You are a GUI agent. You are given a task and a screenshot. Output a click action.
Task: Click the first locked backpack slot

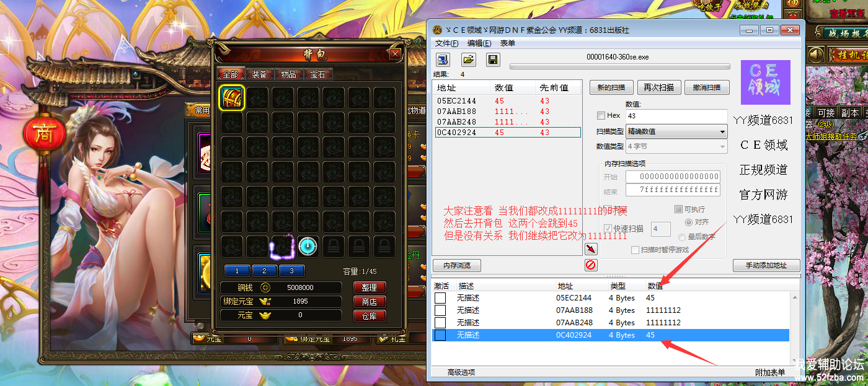point(333,247)
